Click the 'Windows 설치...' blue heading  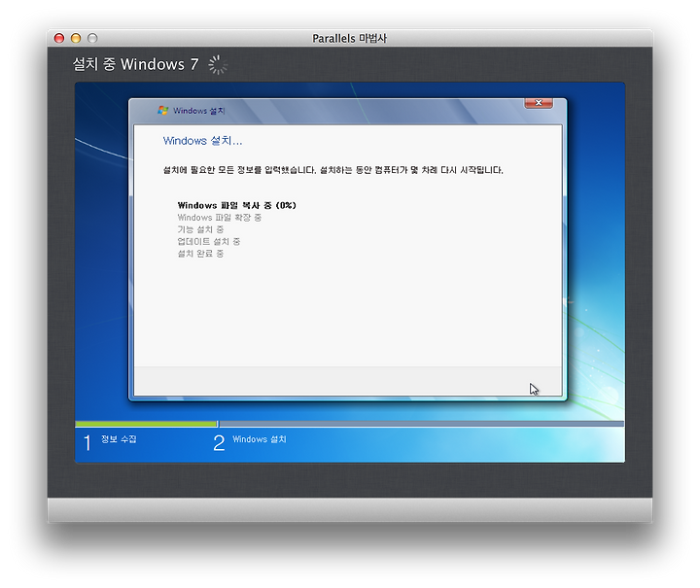click(x=202, y=141)
